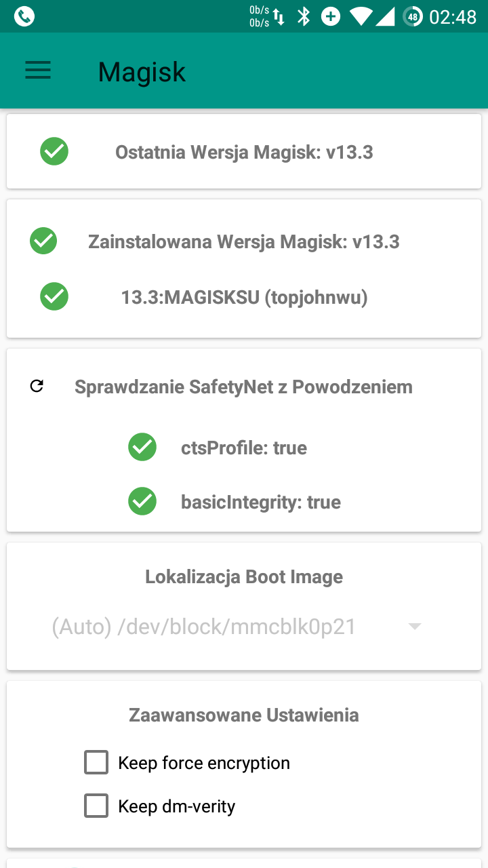Tap Sprawdzanie SafetyNet z Powodzeniem label
The image size is (488, 868).
coord(243,387)
